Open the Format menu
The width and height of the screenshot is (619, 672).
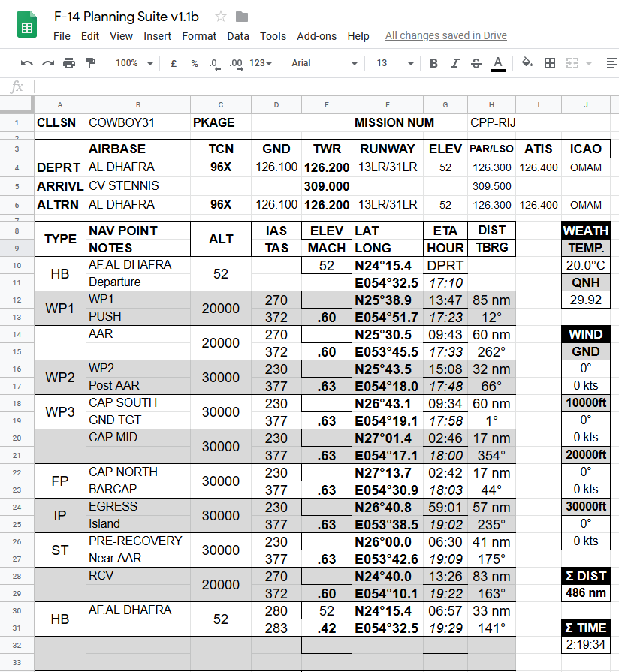tap(199, 36)
